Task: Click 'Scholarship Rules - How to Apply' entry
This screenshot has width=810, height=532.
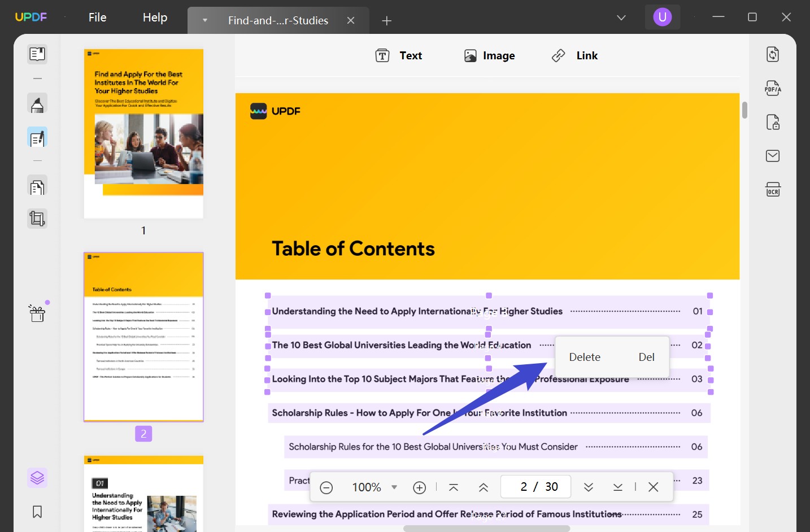Action: click(x=419, y=413)
